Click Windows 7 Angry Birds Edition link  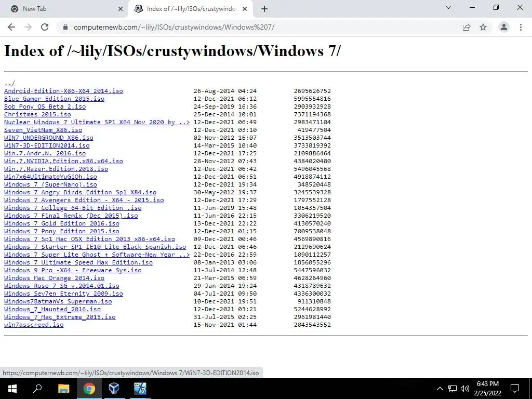[x=80, y=192]
